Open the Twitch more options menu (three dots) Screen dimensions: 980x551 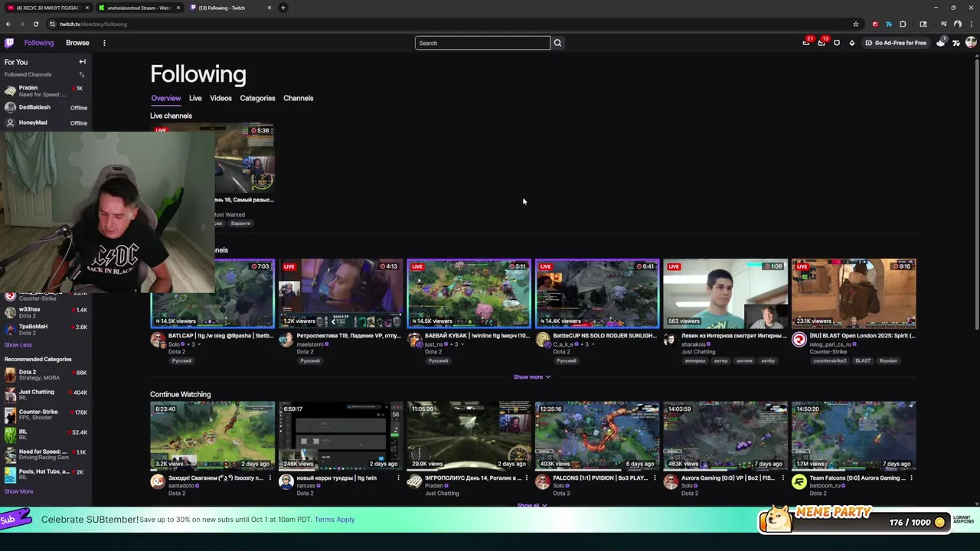tap(104, 43)
